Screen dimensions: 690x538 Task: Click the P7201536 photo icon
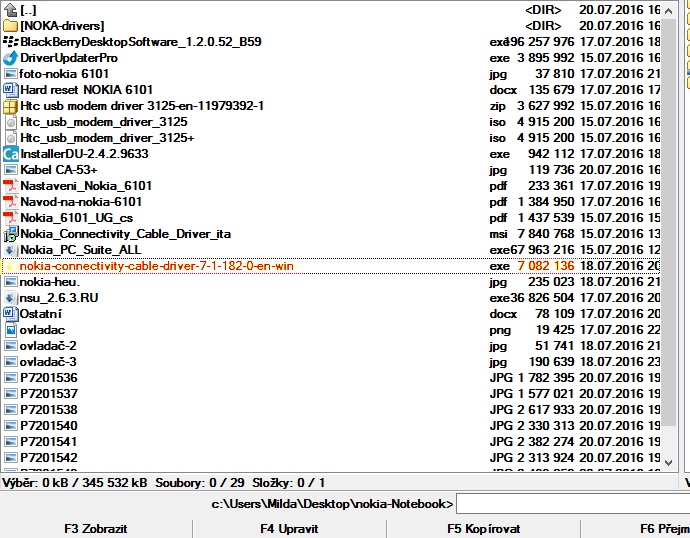[x=10, y=378]
